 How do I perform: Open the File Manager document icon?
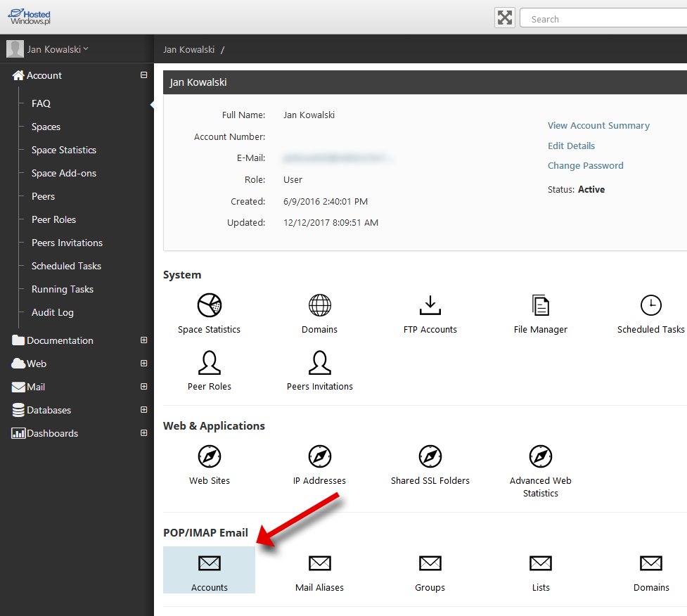pos(541,305)
